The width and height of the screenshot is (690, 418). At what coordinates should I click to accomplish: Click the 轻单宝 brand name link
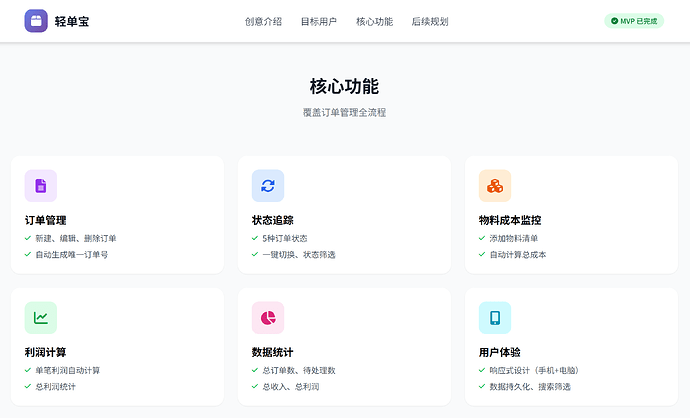pos(72,22)
